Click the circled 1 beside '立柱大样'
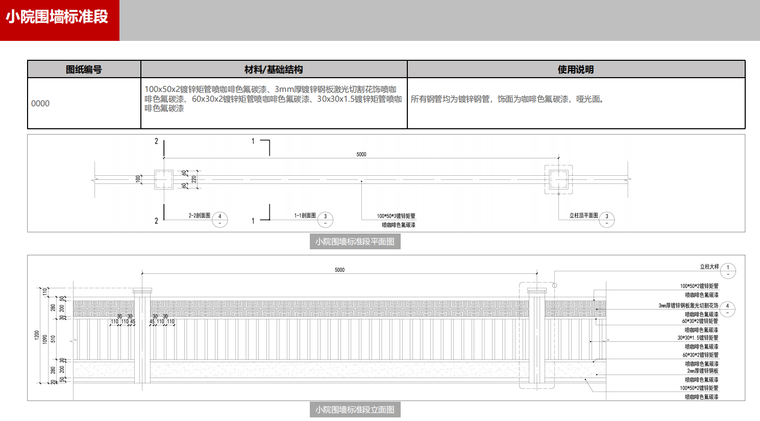The image size is (760, 421). point(728,270)
